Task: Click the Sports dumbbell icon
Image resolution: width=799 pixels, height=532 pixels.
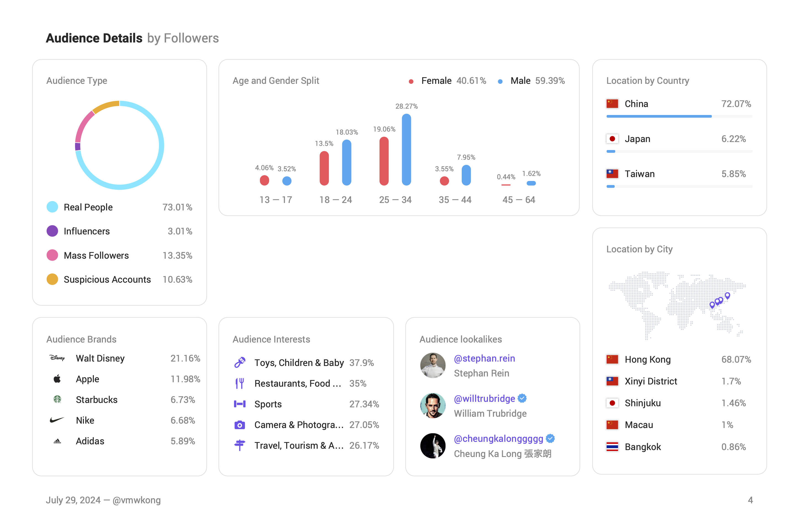Action: pos(240,404)
